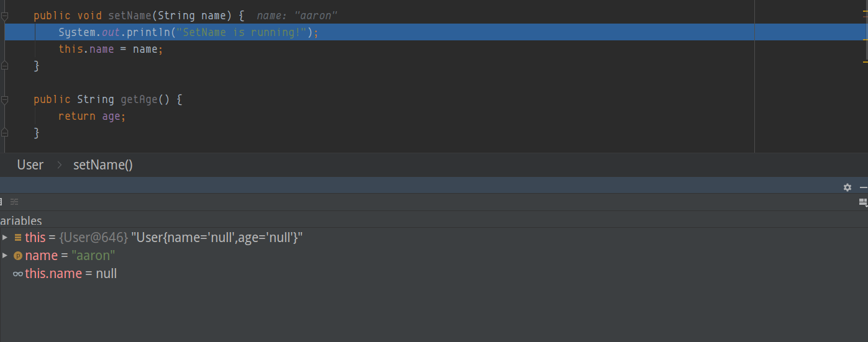868x342 pixels.
Task: Expand the 'this' variable node
Action: click(5, 238)
